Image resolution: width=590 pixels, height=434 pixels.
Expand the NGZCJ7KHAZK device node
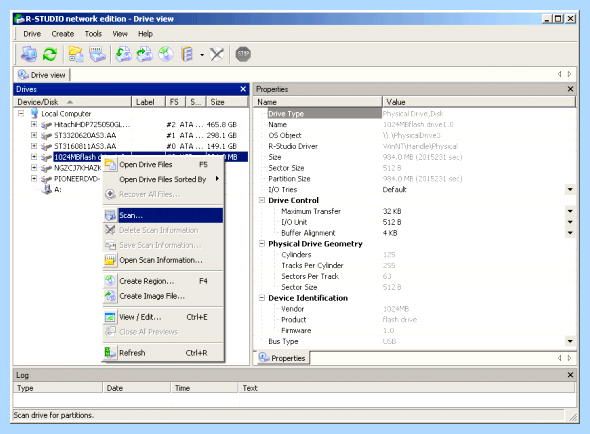pyautogui.click(x=34, y=168)
